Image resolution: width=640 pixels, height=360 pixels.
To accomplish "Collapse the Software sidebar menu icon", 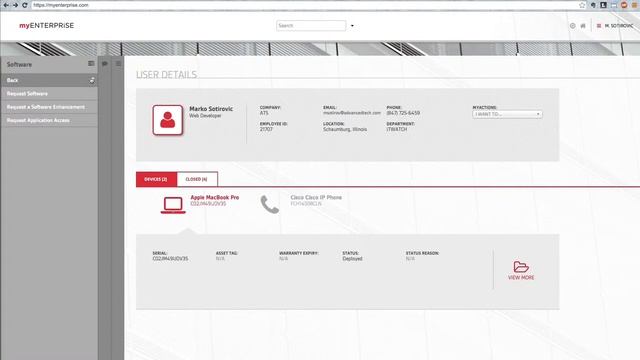I will tap(91, 64).
